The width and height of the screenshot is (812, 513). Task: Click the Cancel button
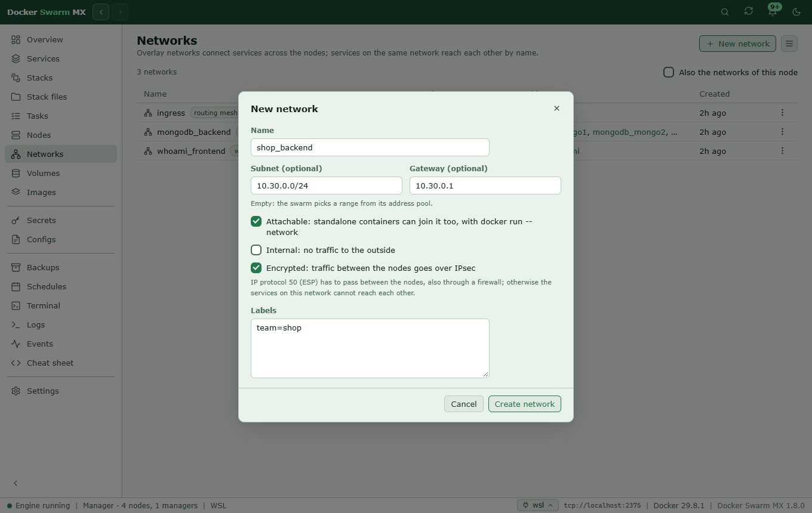[464, 404]
